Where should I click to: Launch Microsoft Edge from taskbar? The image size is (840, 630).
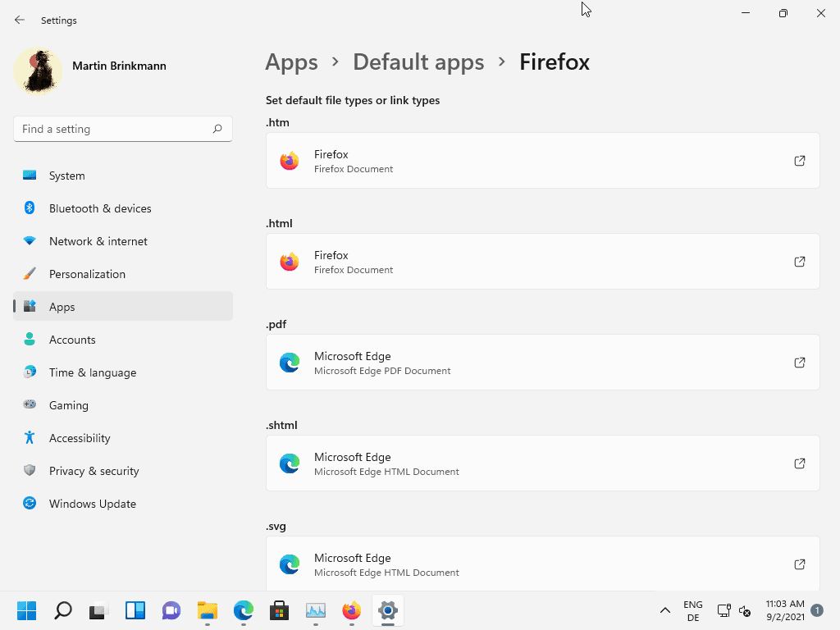(x=243, y=610)
